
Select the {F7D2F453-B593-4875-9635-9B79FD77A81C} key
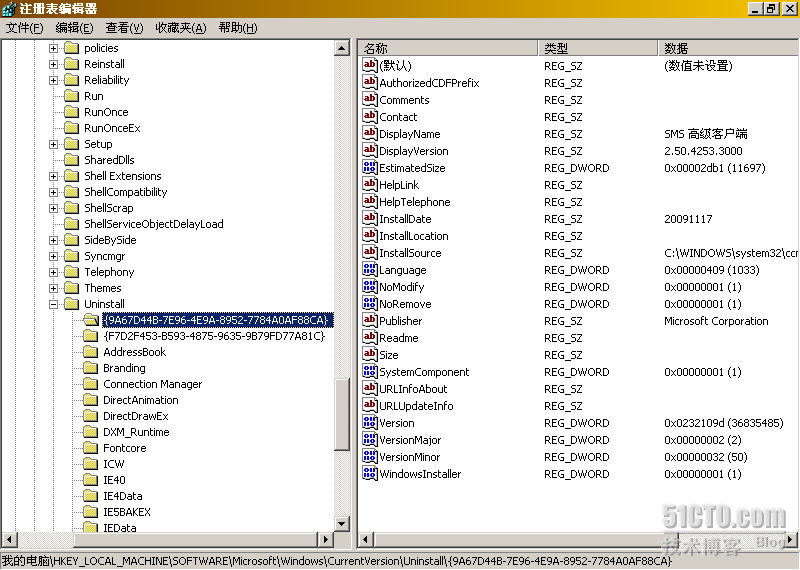click(x=214, y=336)
